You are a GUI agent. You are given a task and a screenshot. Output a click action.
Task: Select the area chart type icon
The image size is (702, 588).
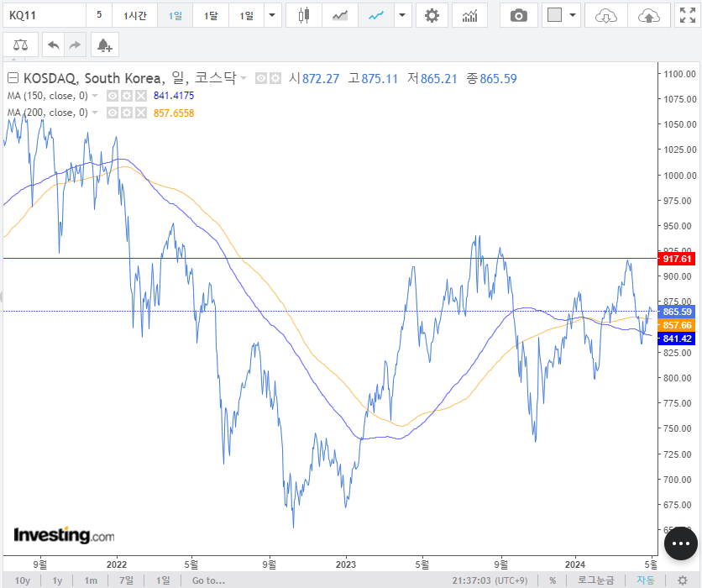340,16
